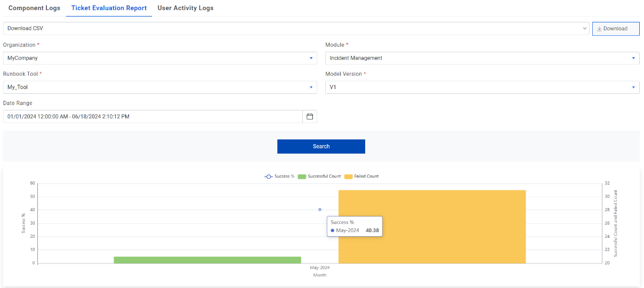Expand the Model Version dropdown V1
This screenshot has width=644, height=288.
pyautogui.click(x=482, y=87)
